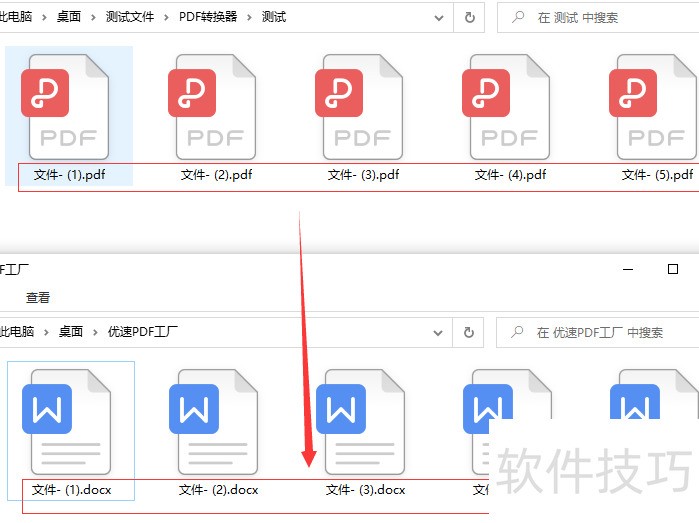Refresh the 优速PDF工厂 folder window
The width and height of the screenshot is (699, 523).
coord(469,333)
